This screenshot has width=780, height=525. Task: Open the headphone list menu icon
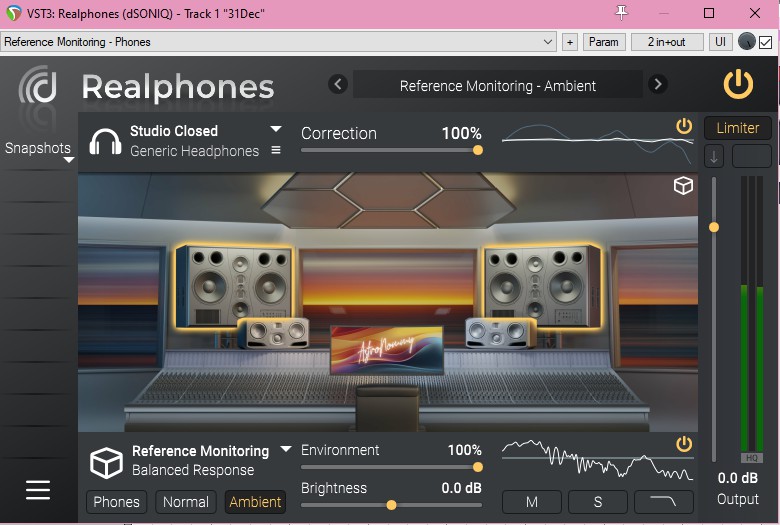tap(276, 150)
